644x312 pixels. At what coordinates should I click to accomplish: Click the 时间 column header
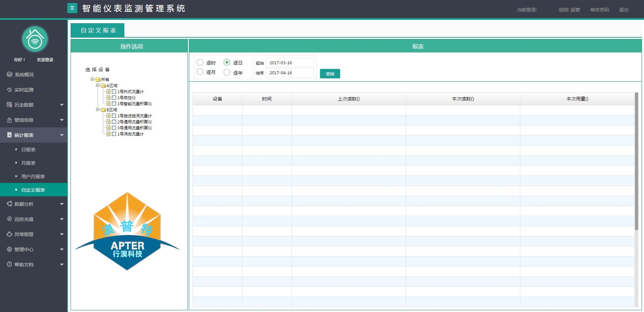pos(267,99)
